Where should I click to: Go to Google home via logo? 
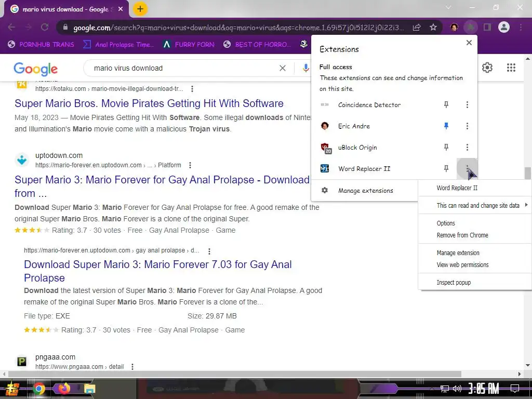tap(36, 69)
